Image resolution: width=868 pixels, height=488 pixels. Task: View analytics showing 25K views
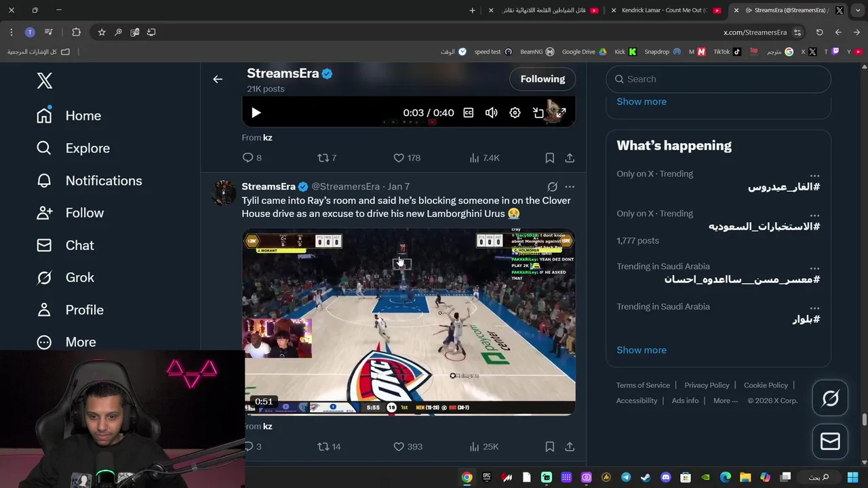point(484,447)
